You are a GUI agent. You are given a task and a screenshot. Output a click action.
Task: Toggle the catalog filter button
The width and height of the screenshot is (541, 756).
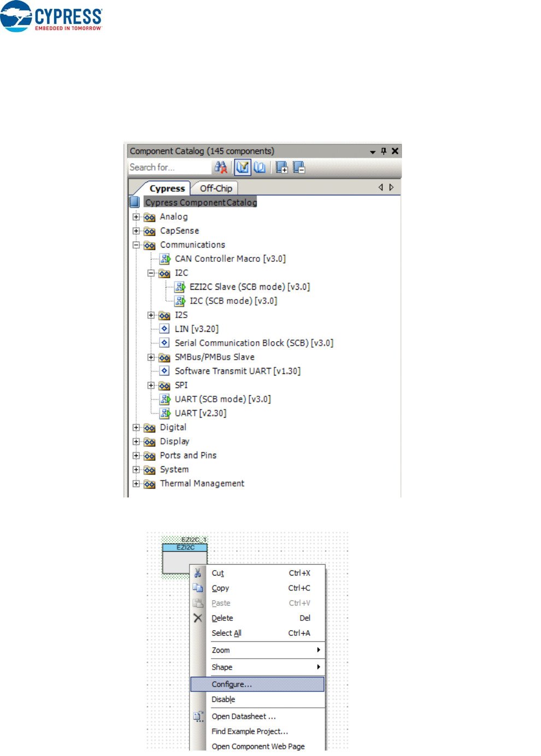pyautogui.click(x=243, y=167)
